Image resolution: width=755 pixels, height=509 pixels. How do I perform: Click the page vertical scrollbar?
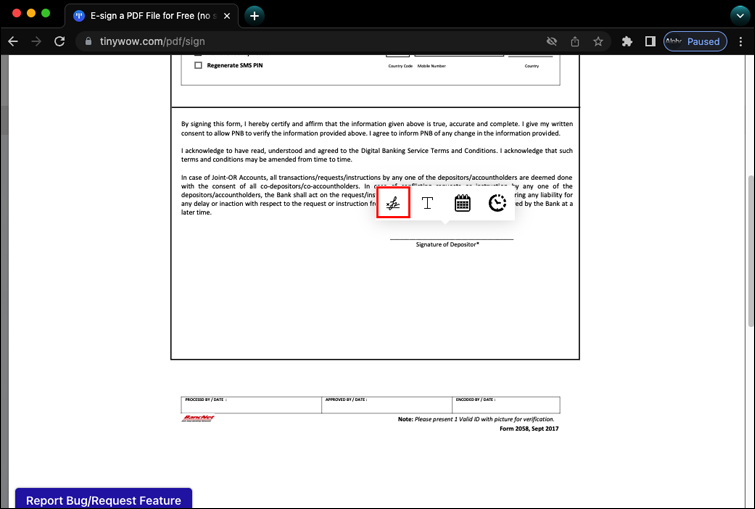[x=750, y=250]
